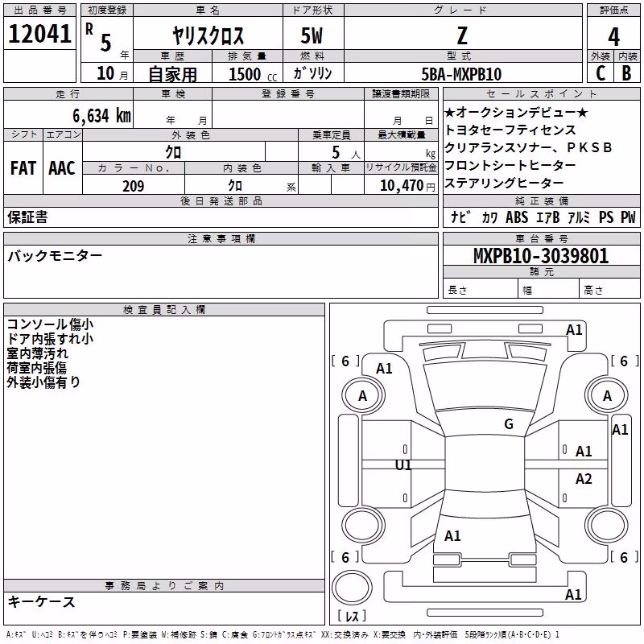
Task: Click the door shape value 5W
Action: (312, 35)
